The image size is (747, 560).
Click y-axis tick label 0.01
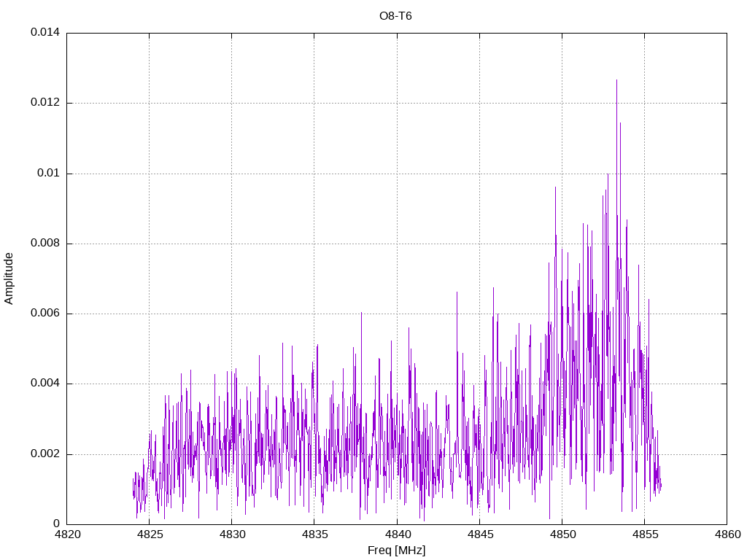49,173
